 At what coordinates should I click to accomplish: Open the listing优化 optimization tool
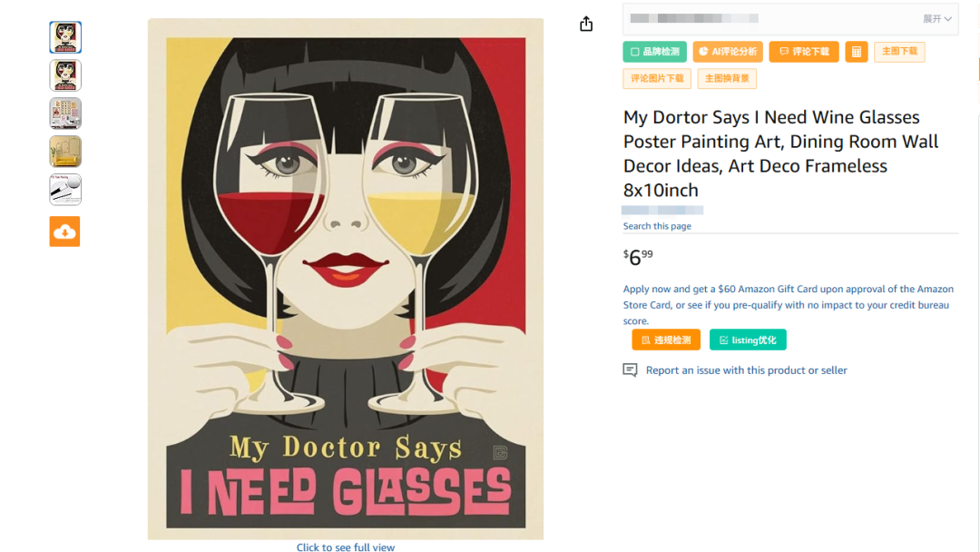point(748,340)
